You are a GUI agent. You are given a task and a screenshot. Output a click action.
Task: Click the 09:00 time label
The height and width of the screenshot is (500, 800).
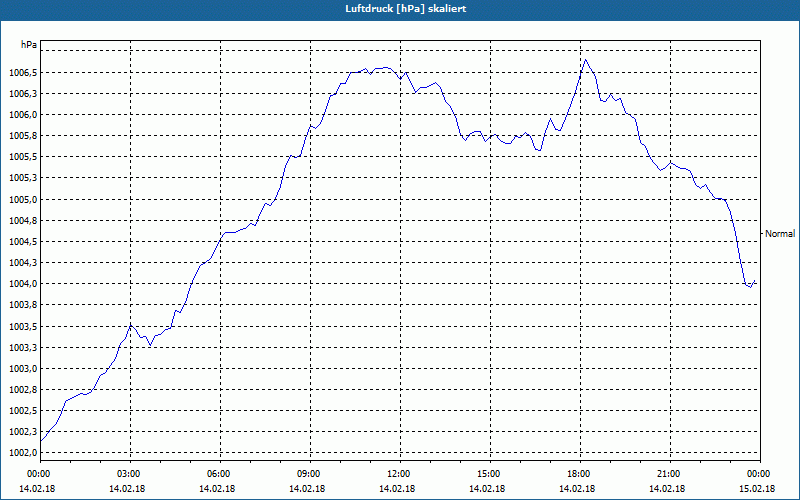point(310,474)
